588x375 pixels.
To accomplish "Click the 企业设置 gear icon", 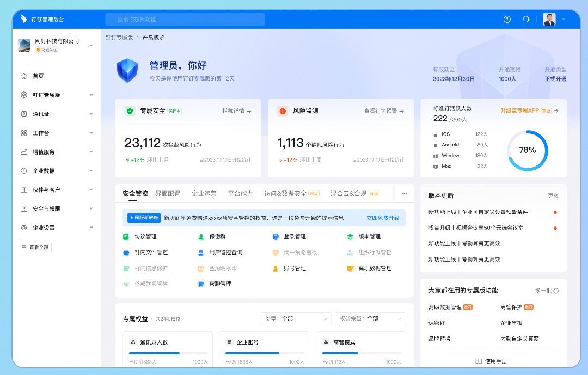I will (x=24, y=228).
